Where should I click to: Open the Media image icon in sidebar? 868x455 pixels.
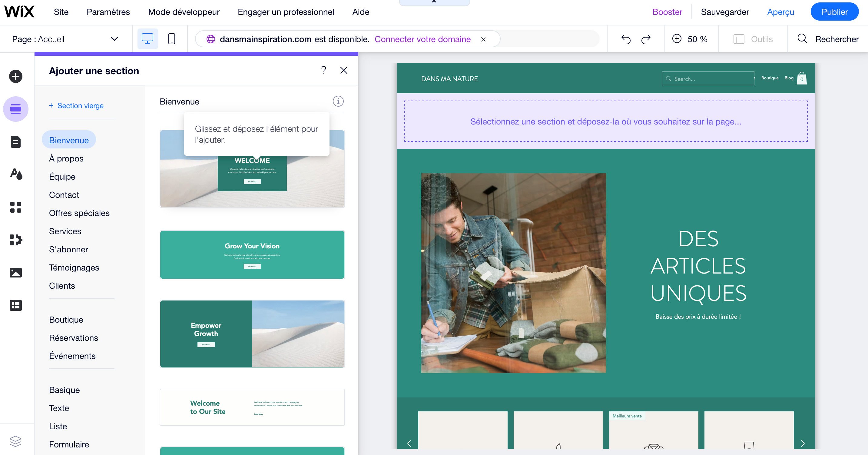coord(15,272)
